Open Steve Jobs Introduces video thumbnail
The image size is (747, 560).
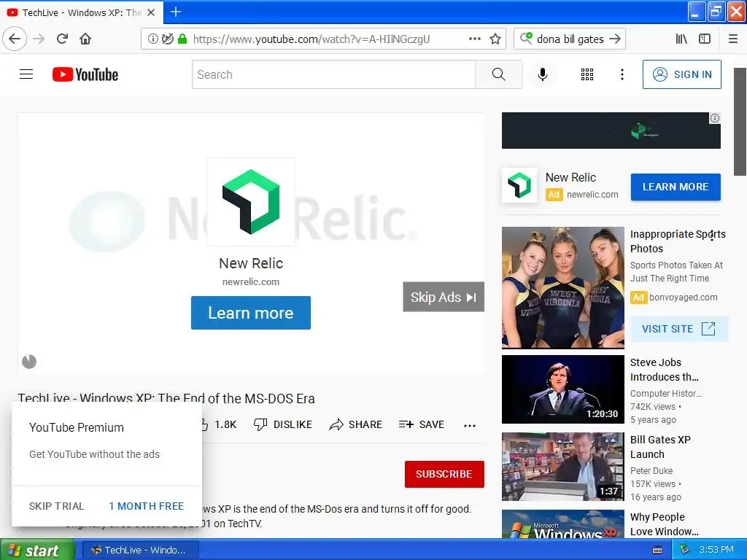click(x=562, y=389)
